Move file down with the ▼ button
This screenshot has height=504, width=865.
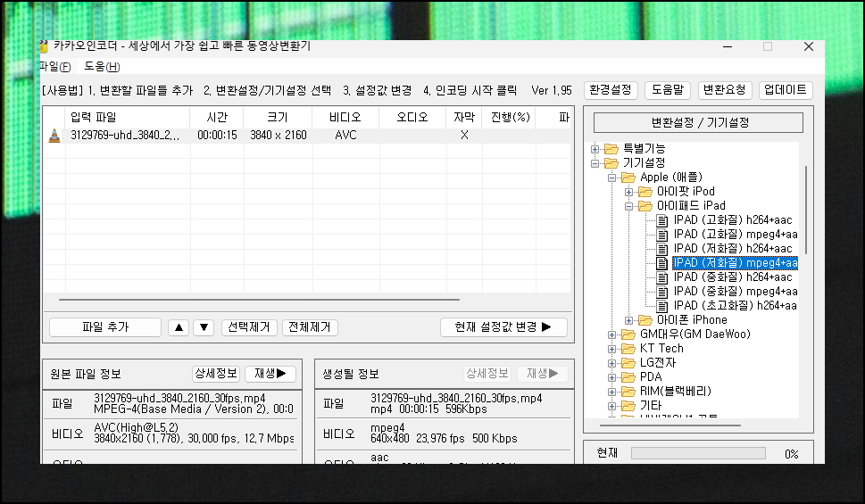(x=204, y=327)
